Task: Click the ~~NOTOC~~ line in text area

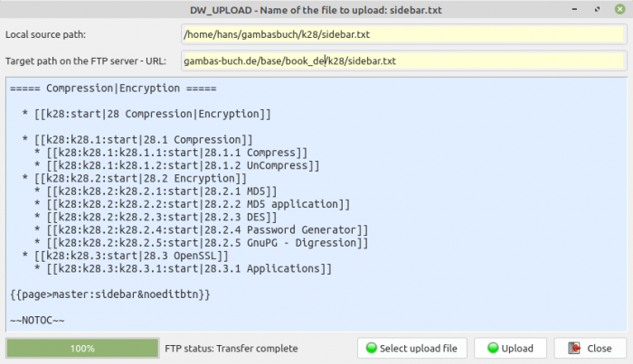Action: point(37,321)
